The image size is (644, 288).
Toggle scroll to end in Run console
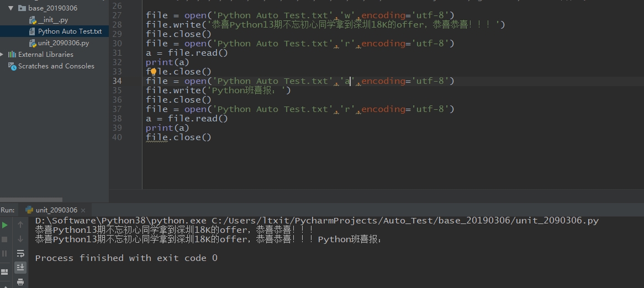(x=20, y=268)
